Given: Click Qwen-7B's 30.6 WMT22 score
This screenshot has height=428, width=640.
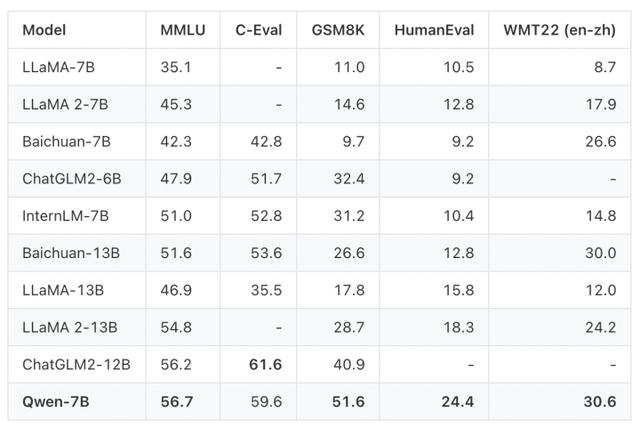Looking at the screenshot, I should pos(600,401).
